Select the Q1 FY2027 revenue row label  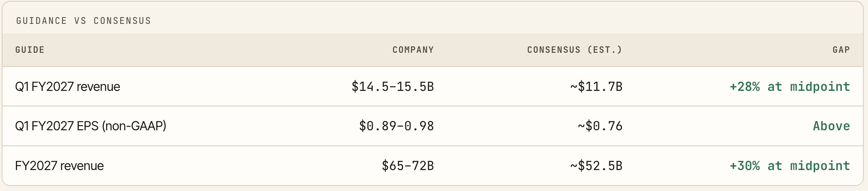pyautogui.click(x=68, y=87)
